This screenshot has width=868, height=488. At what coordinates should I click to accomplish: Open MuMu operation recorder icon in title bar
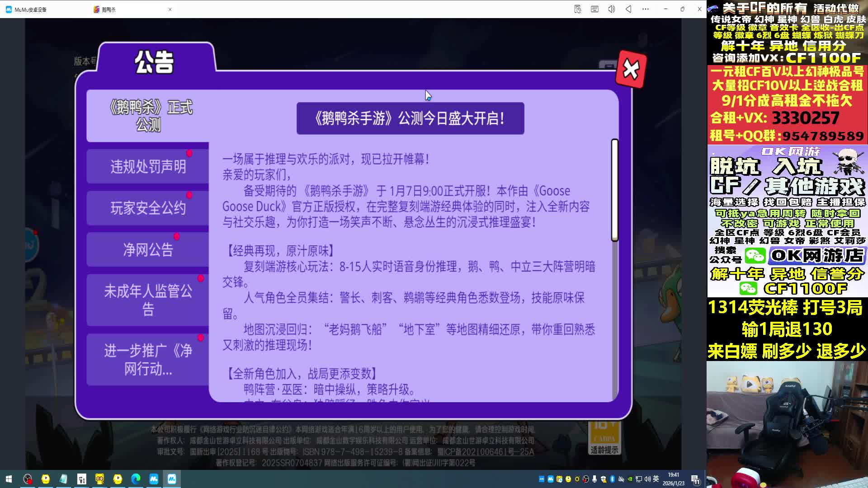(x=577, y=9)
